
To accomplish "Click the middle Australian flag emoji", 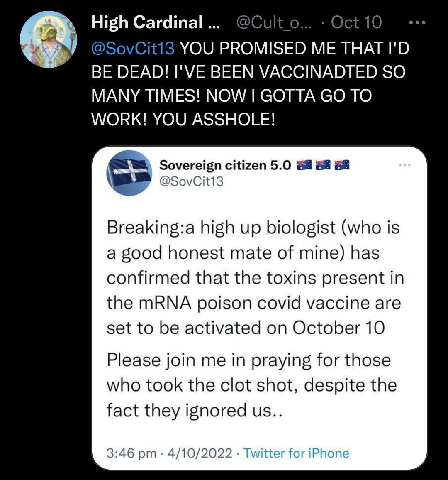I will coord(323,165).
